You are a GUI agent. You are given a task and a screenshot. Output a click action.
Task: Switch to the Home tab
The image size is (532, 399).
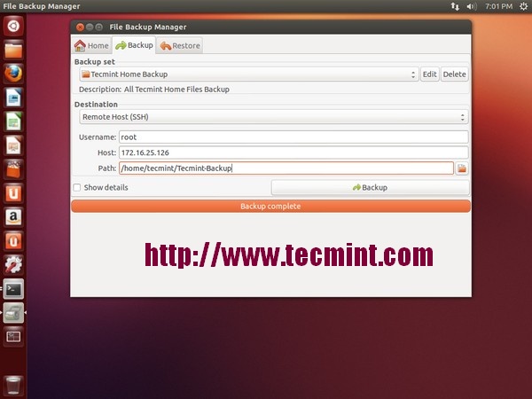pos(91,45)
